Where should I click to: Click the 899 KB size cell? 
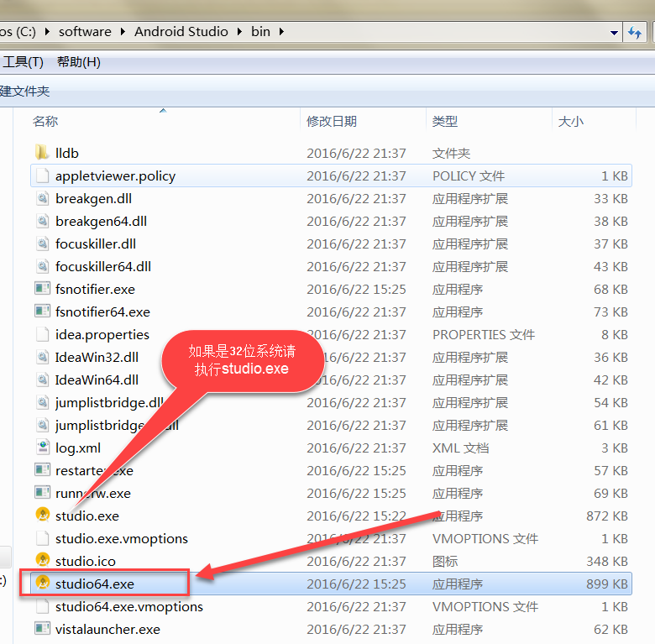[x=607, y=584]
